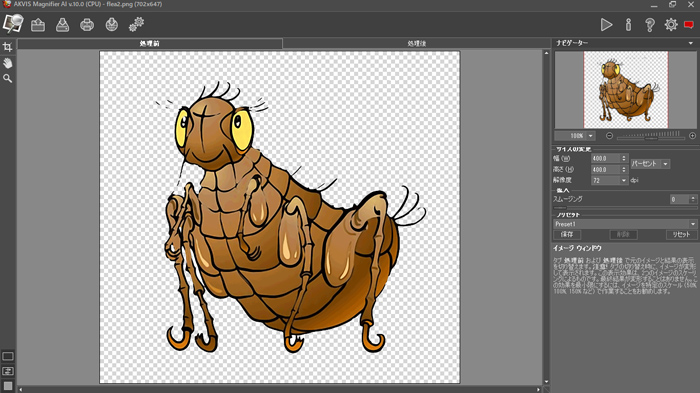Screen dimensions: 700x393
Task: Select the Crop tool
Action: [x=8, y=47]
